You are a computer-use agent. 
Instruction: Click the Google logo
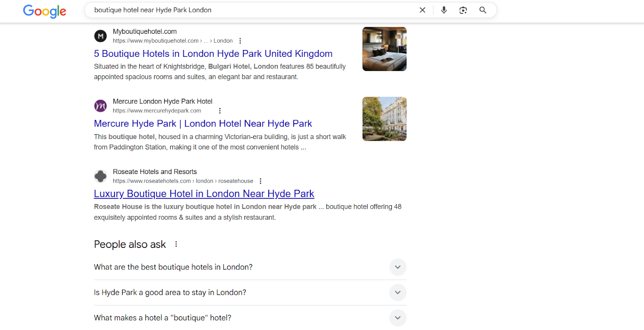click(45, 11)
